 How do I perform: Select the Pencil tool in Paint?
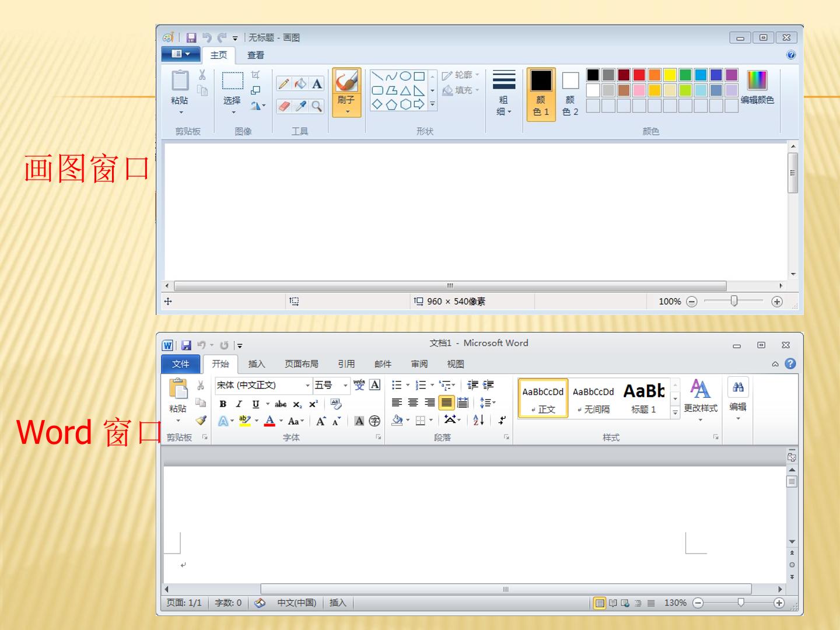[x=283, y=84]
